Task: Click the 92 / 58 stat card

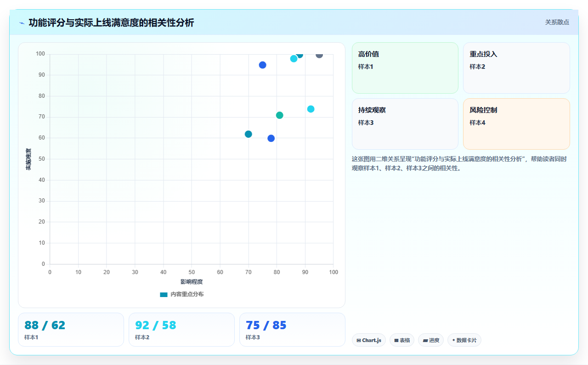Action: tap(181, 330)
